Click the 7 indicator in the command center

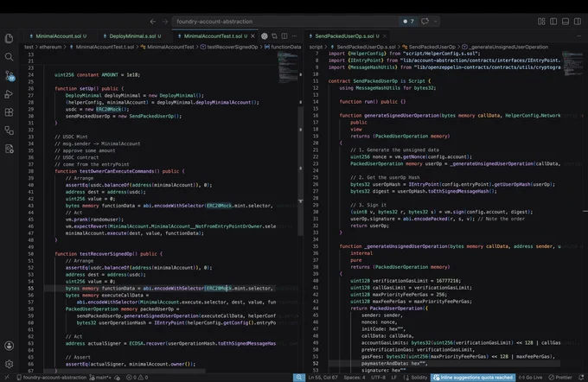click(x=408, y=22)
